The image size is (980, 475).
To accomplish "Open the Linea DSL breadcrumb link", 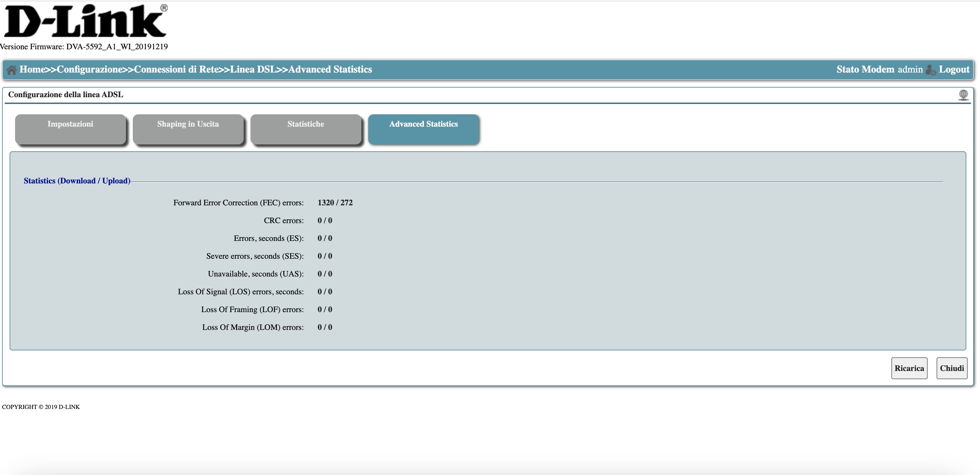I will tap(253, 69).
